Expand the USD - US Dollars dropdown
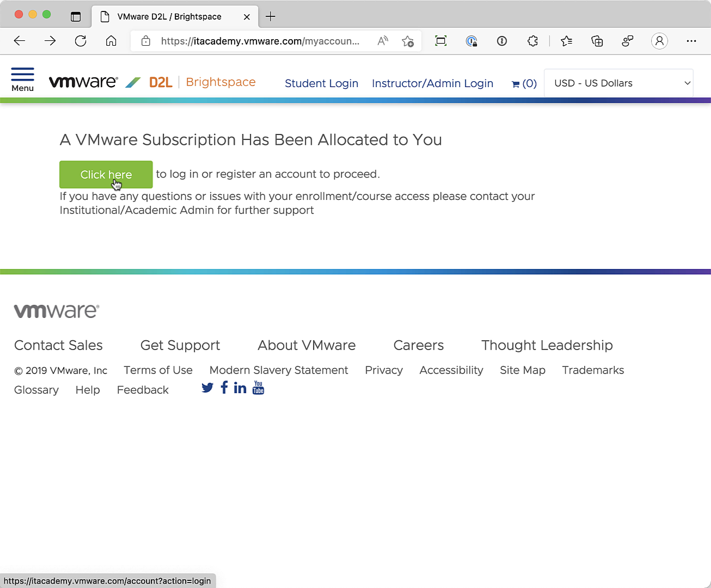Screen dimensions: 711x588 point(618,83)
